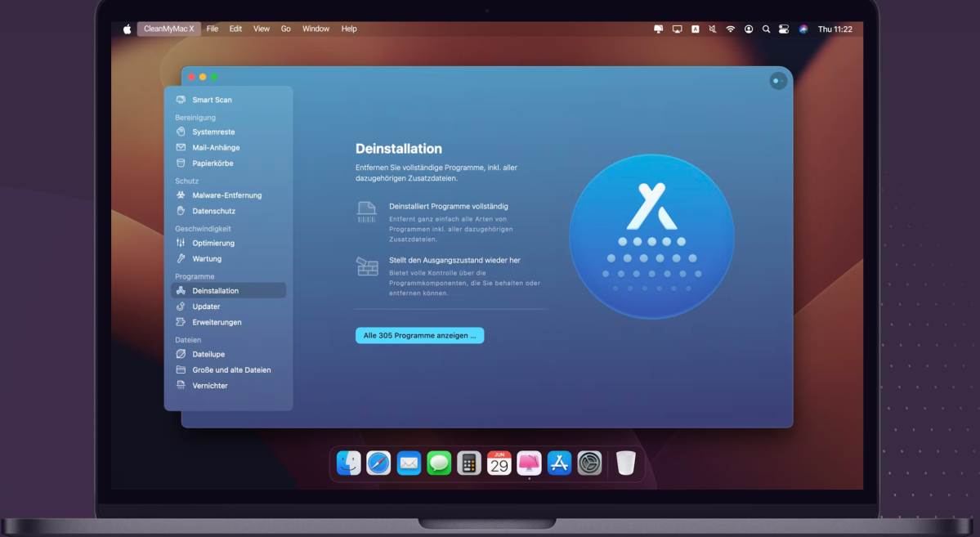Open the Trash in the Dock
Viewport: 980px width, 537px height.
[625, 463]
